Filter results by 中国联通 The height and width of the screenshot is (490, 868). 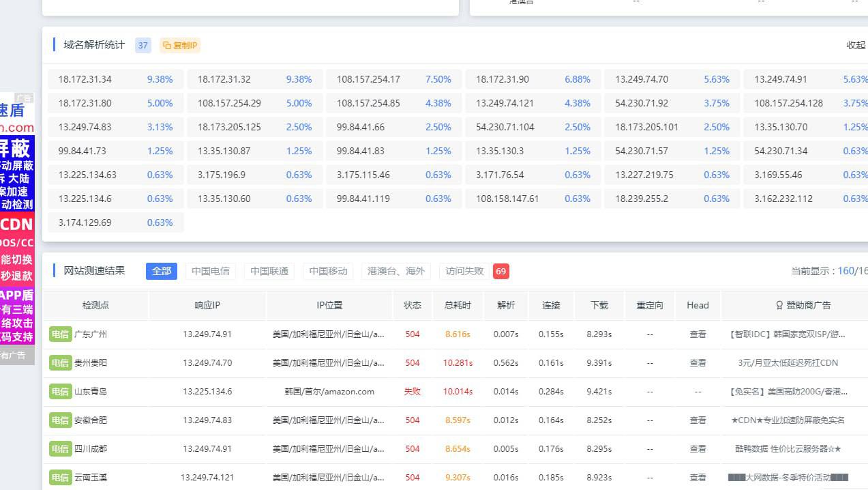pyautogui.click(x=269, y=271)
